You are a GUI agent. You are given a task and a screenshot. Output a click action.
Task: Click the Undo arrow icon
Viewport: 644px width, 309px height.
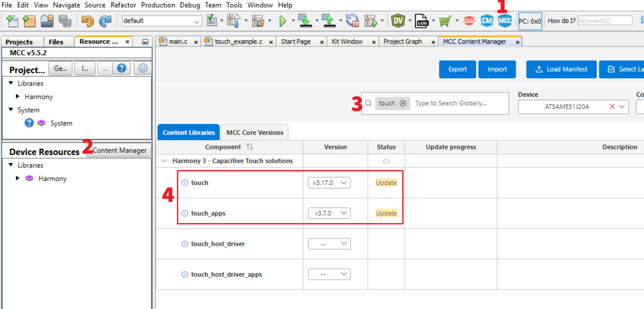click(x=87, y=21)
